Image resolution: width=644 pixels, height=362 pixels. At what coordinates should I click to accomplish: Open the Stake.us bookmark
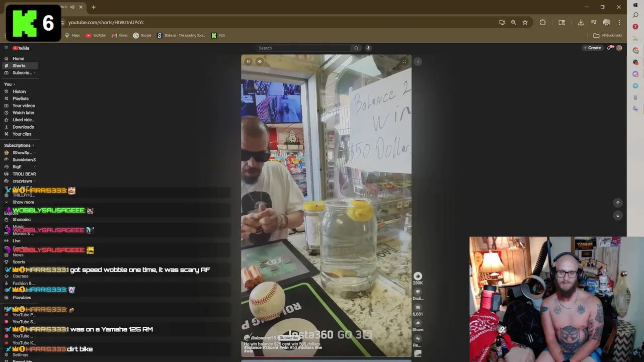(x=181, y=36)
